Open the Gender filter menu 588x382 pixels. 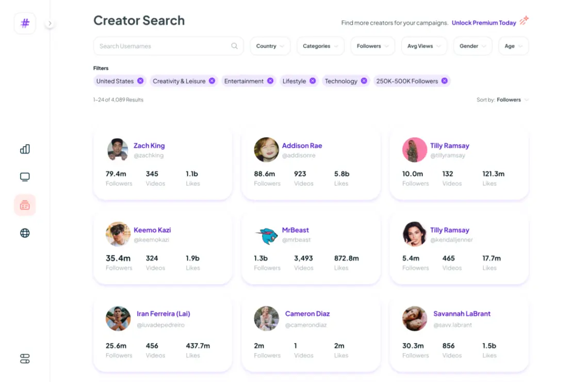(472, 46)
